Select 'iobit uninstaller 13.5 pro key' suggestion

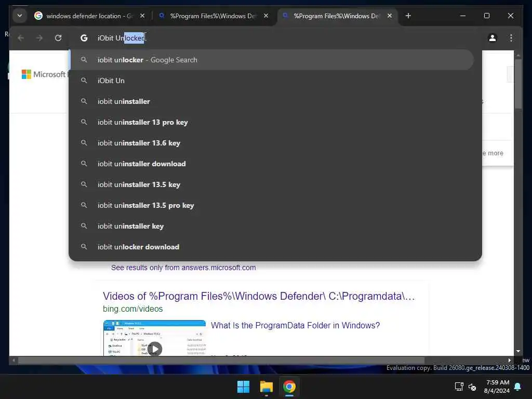[x=271, y=205]
